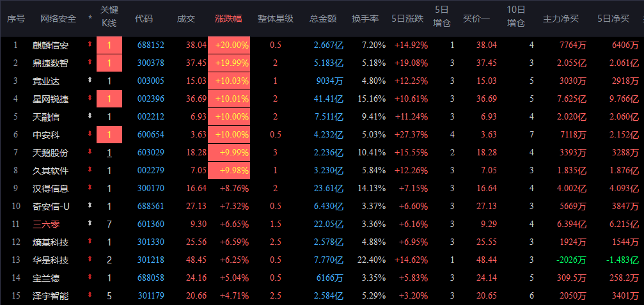Click stock code 002396
Viewport: 644px width, 305px height.
[x=151, y=99]
